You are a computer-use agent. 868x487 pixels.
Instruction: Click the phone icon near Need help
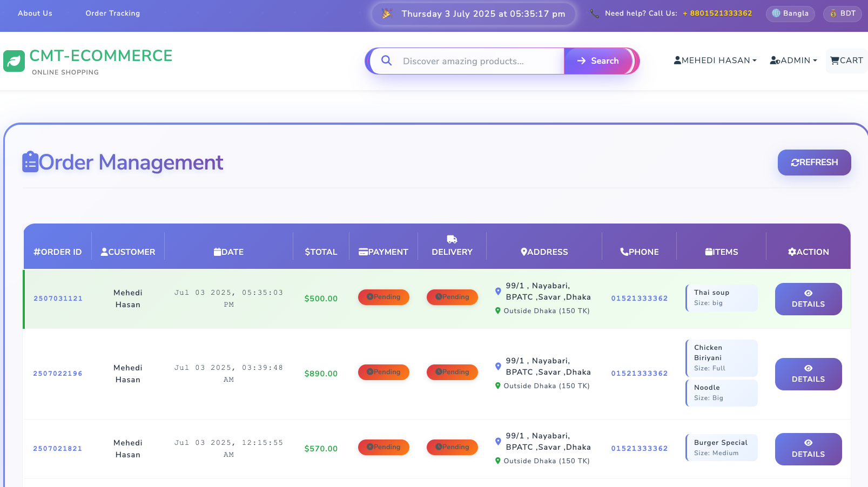click(594, 13)
